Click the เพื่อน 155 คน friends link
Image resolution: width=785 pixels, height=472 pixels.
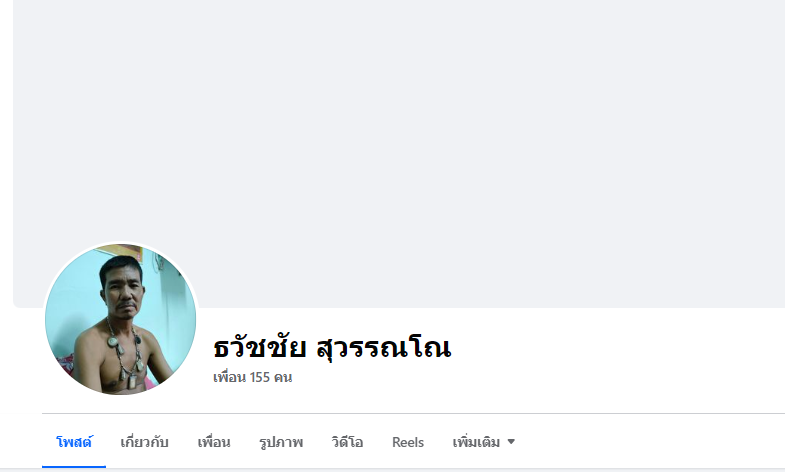(x=253, y=377)
